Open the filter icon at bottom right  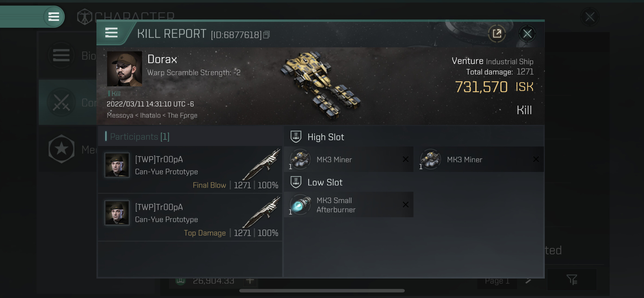coord(572,279)
